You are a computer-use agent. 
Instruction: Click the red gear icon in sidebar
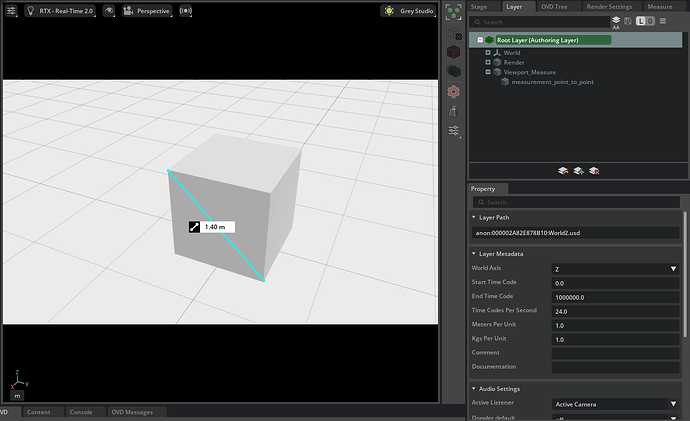[454, 90]
